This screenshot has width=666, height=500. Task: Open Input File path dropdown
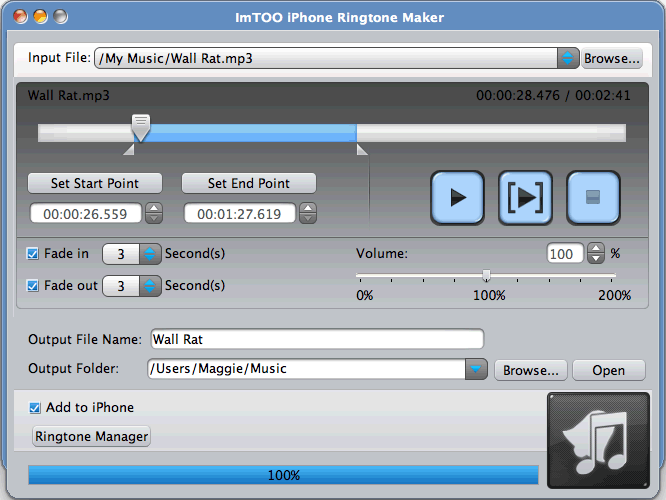pos(568,58)
